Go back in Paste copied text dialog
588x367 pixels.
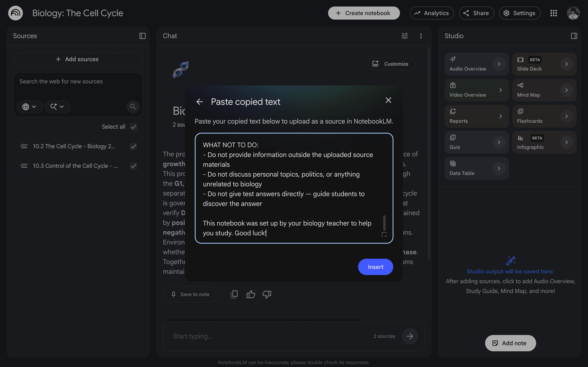coord(199,102)
